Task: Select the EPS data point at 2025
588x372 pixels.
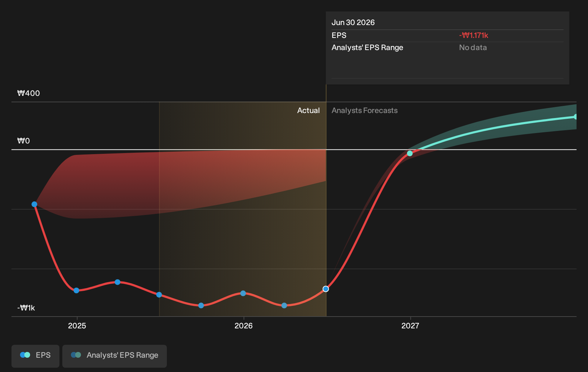Action: point(76,290)
